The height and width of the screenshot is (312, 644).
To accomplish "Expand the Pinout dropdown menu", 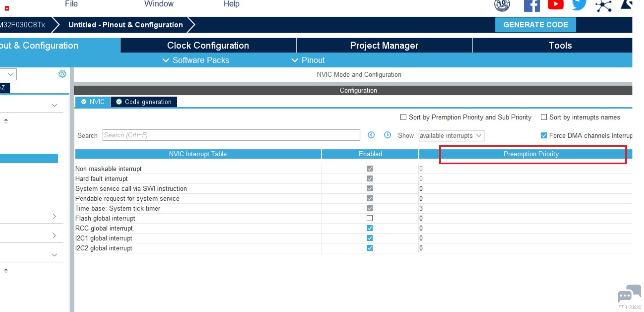I will 308,60.
